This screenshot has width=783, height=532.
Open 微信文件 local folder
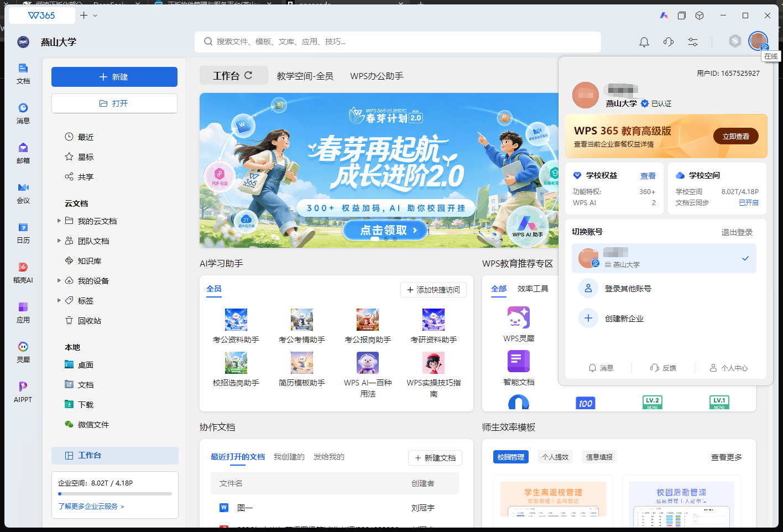87,424
